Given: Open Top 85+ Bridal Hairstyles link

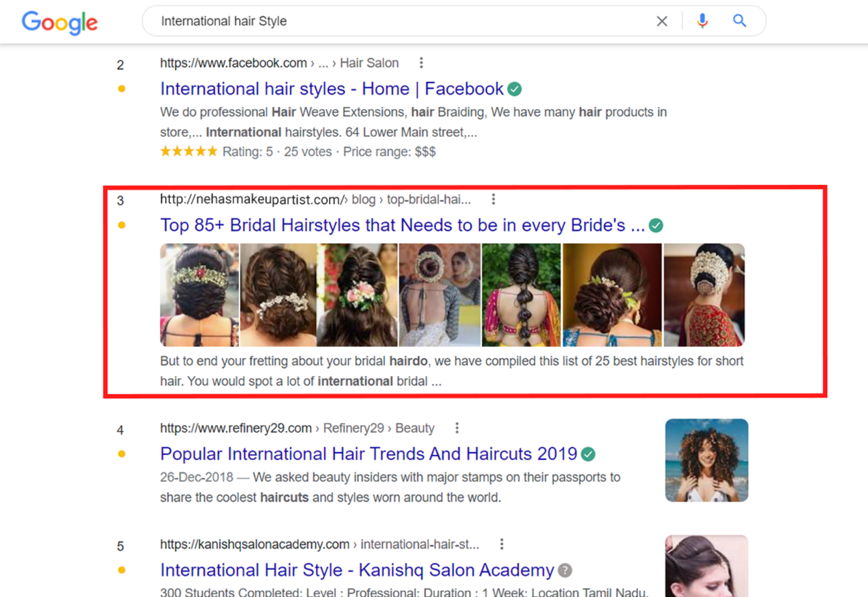Looking at the screenshot, I should coord(402,225).
